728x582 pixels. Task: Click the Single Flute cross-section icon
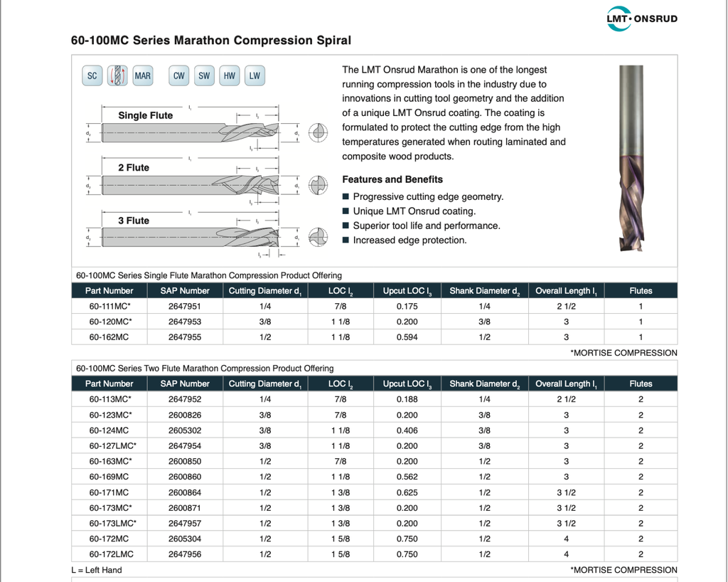coord(318,133)
